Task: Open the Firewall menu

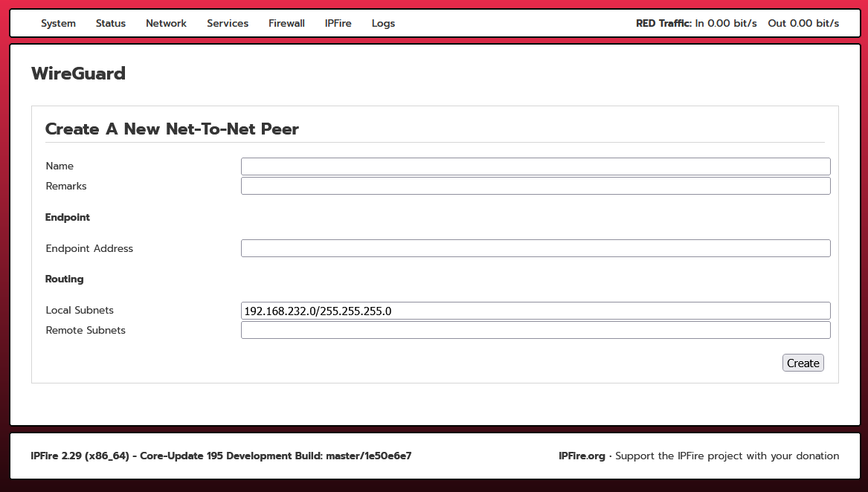Action: pyautogui.click(x=287, y=23)
